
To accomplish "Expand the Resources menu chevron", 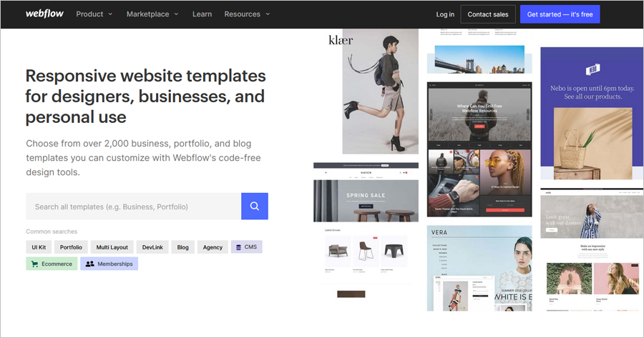I will point(268,14).
